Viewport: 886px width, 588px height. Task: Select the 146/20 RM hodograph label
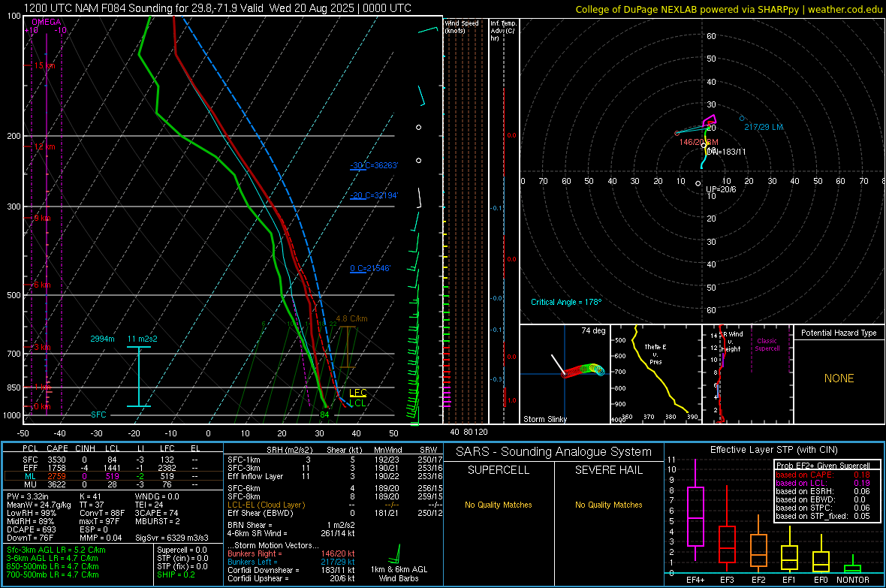pyautogui.click(x=698, y=142)
